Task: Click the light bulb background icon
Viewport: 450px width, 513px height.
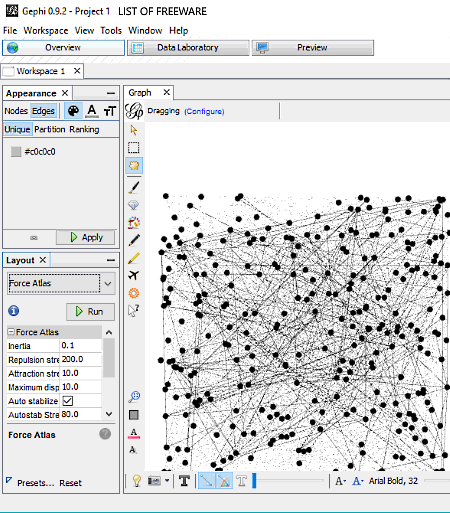Action: 137,481
